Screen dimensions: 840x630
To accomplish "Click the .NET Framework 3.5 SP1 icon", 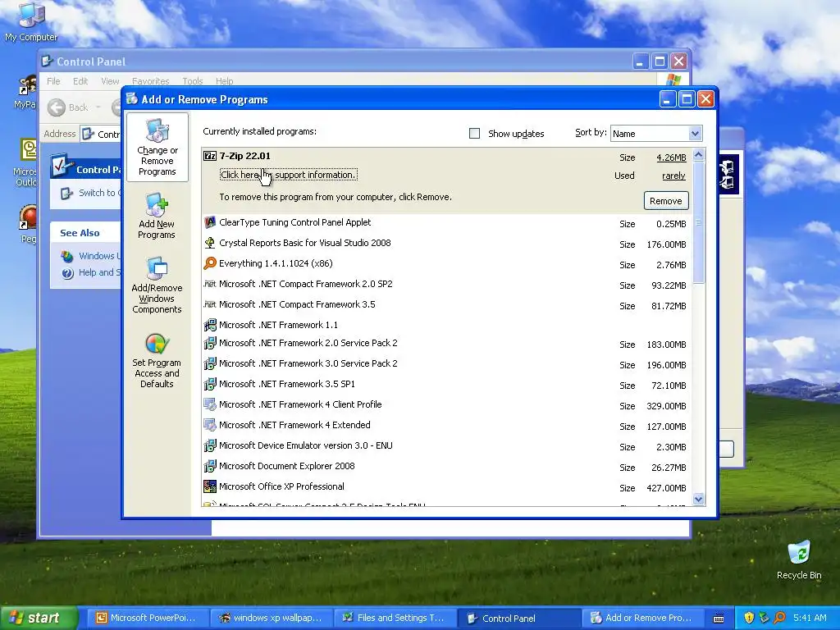I will 210,384.
